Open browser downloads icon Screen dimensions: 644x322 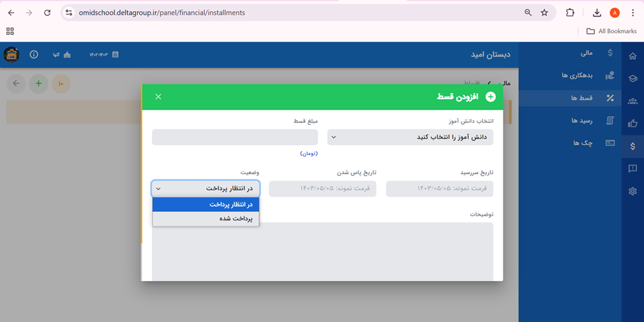point(596,13)
